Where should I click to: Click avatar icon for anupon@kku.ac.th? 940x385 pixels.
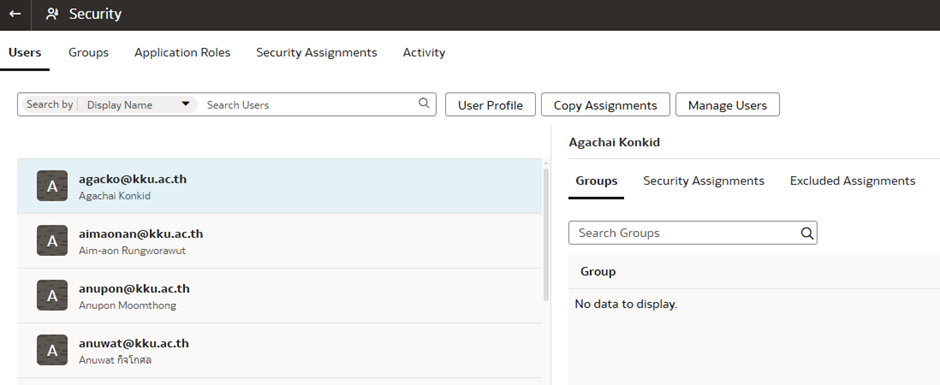[x=52, y=295]
